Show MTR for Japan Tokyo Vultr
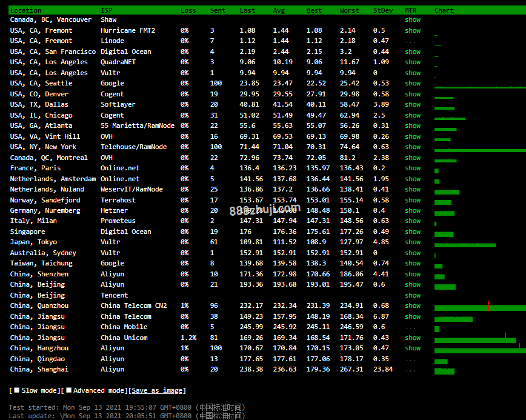This screenshot has width=526, height=420. (413, 242)
